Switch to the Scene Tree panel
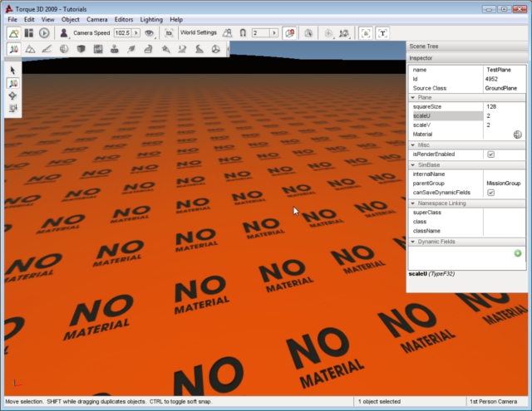The height and width of the screenshot is (411, 532). (426, 48)
